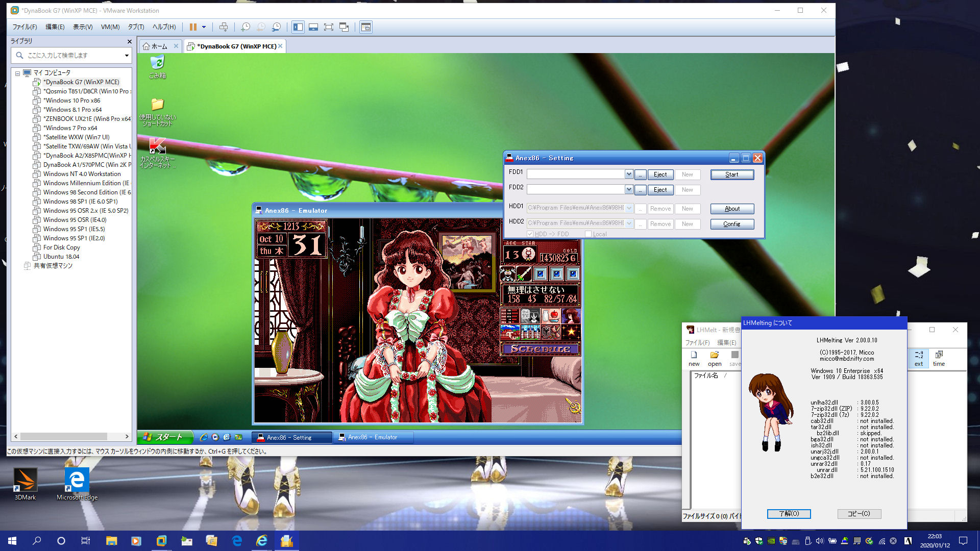Browse for an FDD1 image with the ... button
This screenshot has height=551, width=980.
tap(641, 174)
